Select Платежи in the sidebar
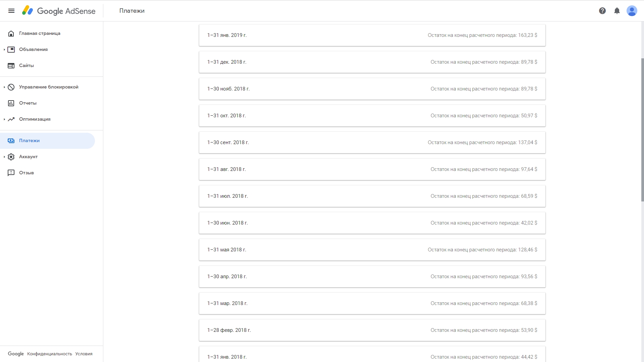 [x=30, y=141]
